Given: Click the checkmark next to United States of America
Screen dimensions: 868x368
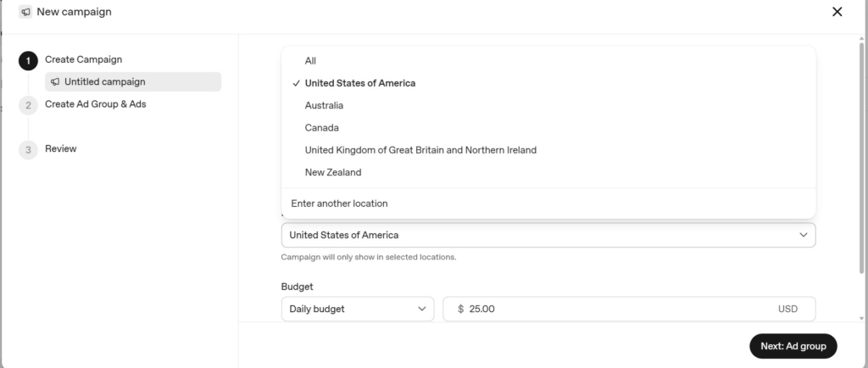Looking at the screenshot, I should click(x=297, y=83).
